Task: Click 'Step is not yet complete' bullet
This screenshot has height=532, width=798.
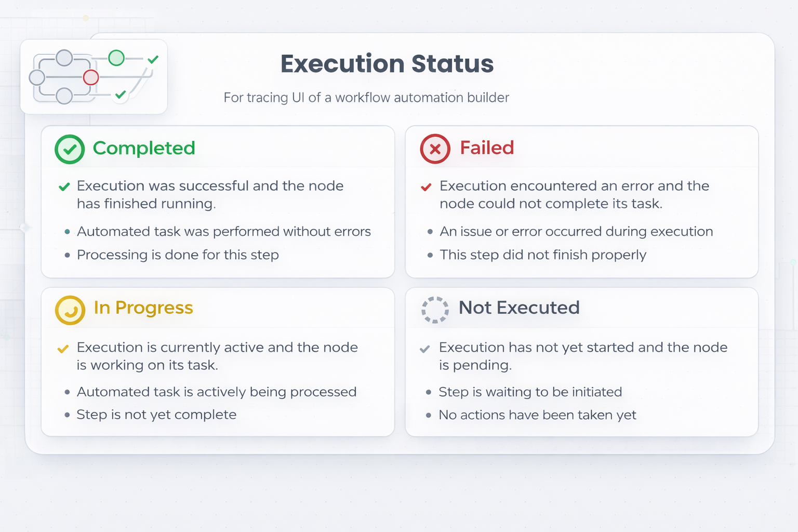Action: click(x=156, y=415)
